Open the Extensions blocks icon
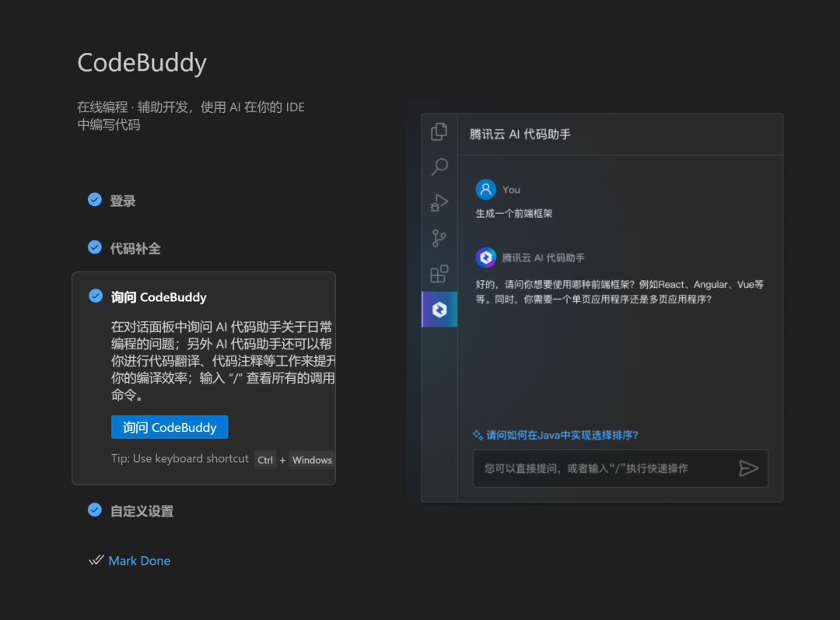840x620 pixels. tap(439, 274)
